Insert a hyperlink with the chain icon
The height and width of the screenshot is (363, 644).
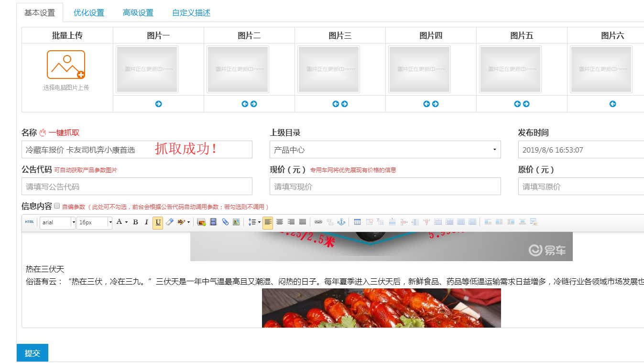318,222
